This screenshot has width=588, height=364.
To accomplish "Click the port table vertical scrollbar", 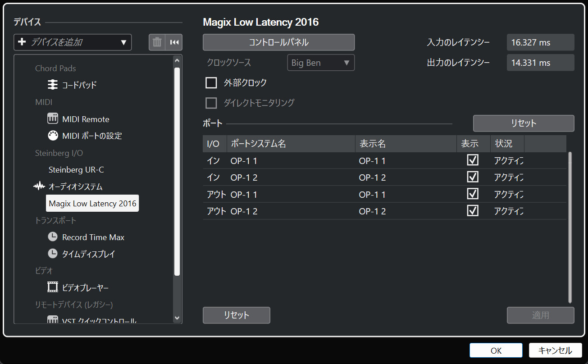I will click(x=570, y=227).
